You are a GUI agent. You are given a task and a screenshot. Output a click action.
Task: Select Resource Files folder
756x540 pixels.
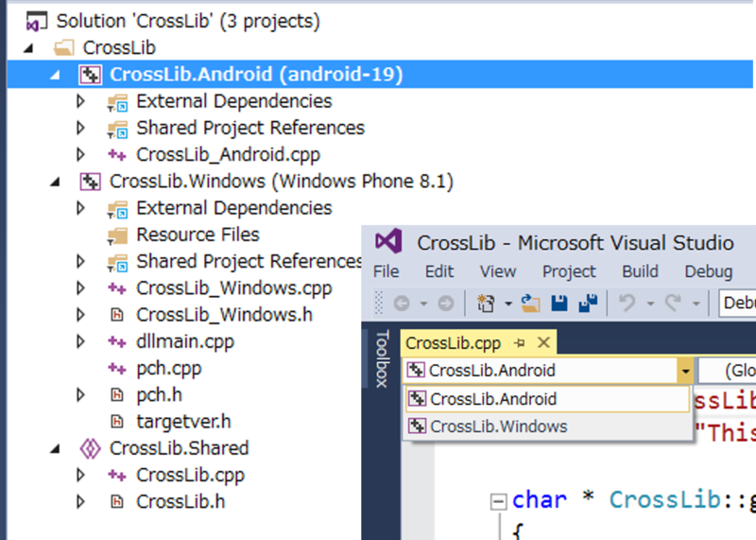pos(198,235)
